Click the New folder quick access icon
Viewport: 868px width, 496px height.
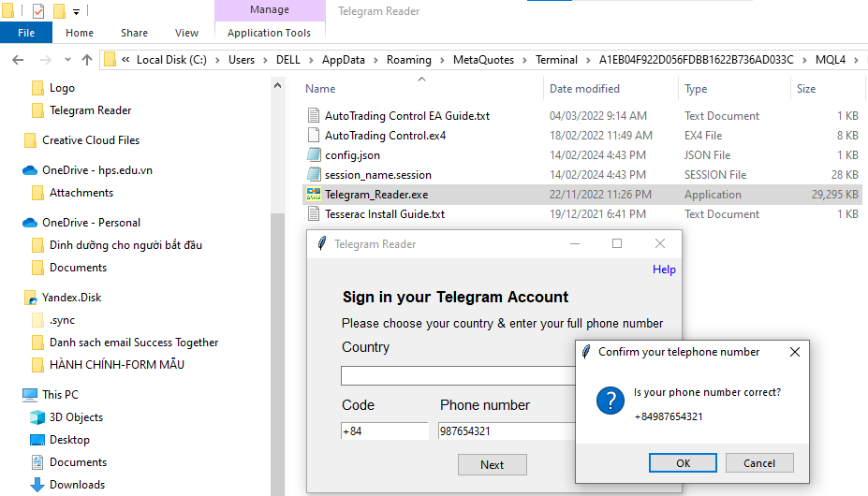(59, 10)
